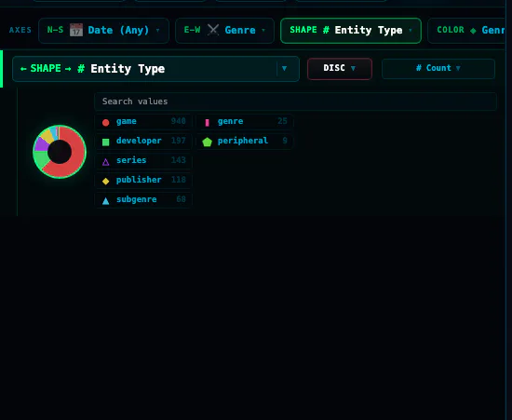
Task: Click the left arrow before SHAPE label
Action: [x=23, y=69]
